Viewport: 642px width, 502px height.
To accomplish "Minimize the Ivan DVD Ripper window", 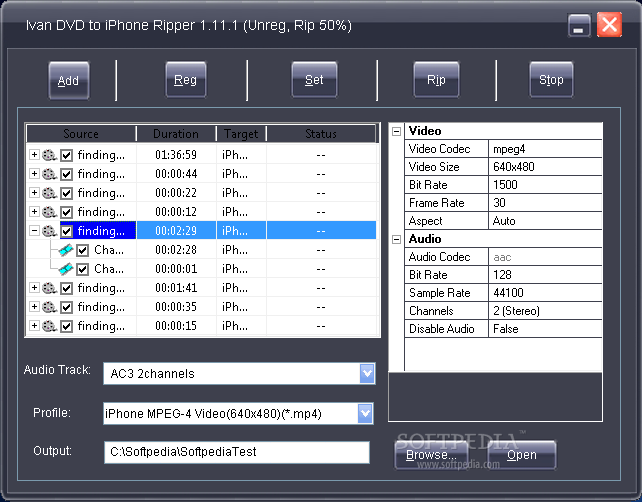I will 579,25.
